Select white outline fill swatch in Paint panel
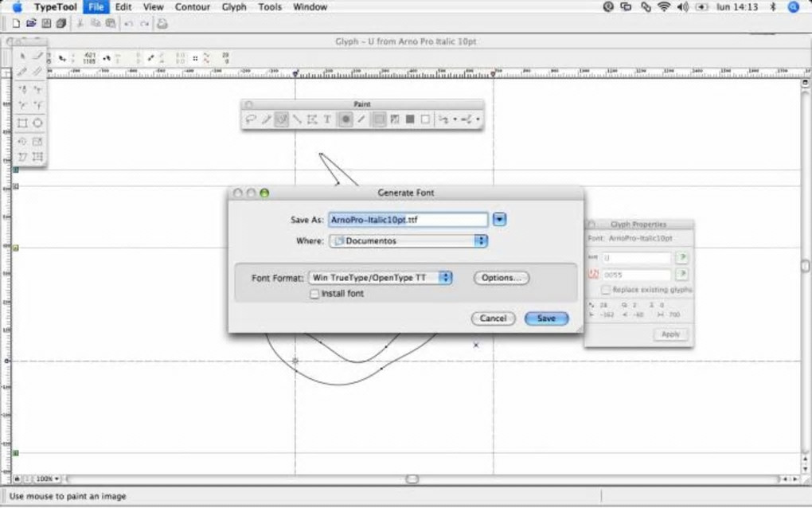The height and width of the screenshot is (508, 812). (425, 119)
